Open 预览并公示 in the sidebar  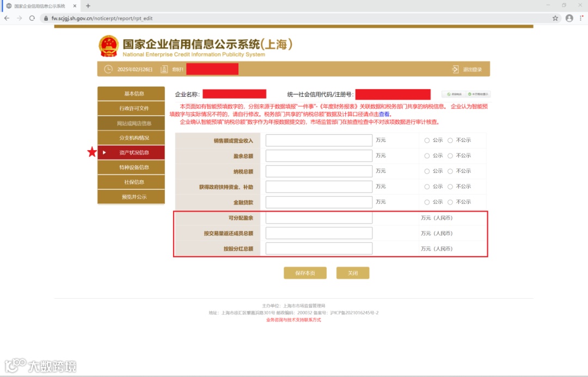click(x=131, y=197)
